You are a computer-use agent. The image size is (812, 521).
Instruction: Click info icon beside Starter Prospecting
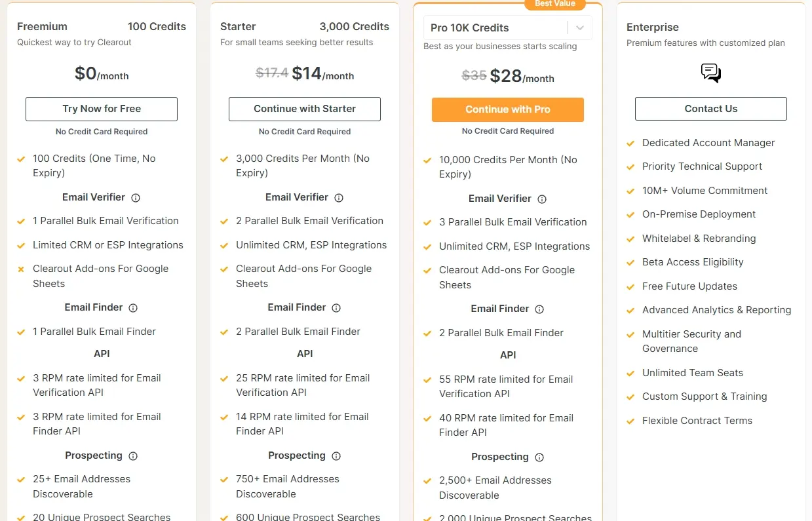pos(336,456)
